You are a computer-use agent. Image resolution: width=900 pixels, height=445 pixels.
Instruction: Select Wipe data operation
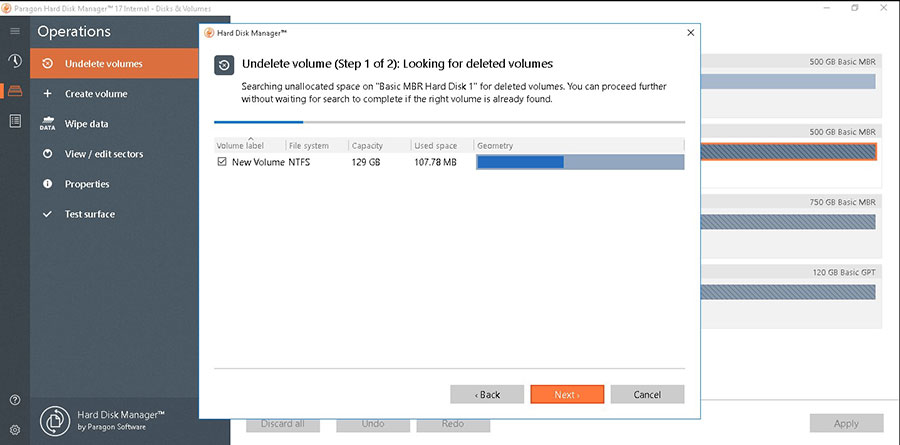114,123
